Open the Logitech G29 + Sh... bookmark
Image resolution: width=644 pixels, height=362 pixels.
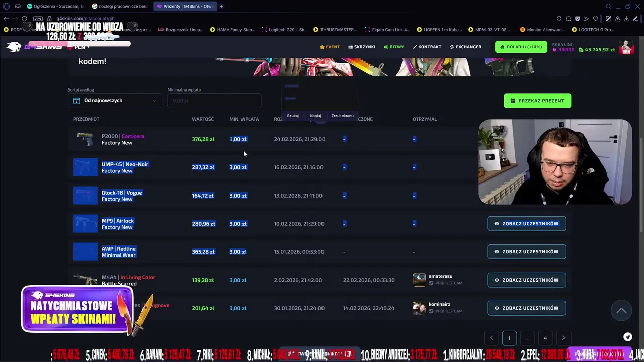[285, 30]
